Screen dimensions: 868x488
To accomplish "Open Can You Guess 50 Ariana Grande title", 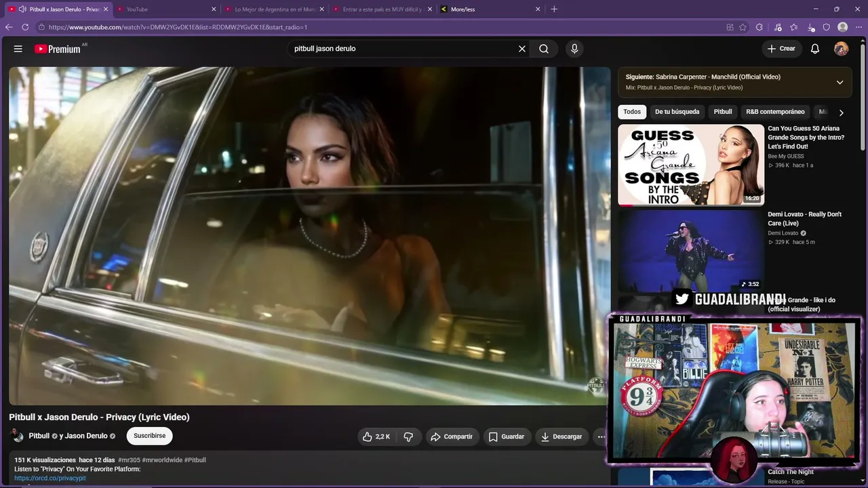I will click(806, 138).
